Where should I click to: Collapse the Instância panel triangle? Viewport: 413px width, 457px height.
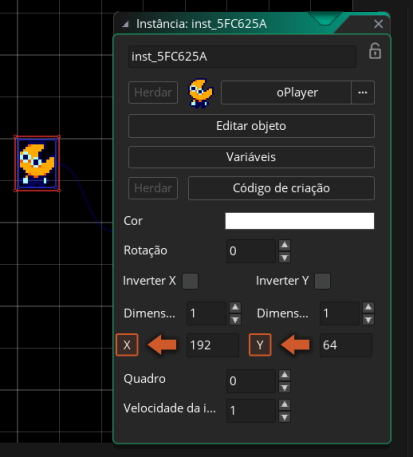pos(126,24)
